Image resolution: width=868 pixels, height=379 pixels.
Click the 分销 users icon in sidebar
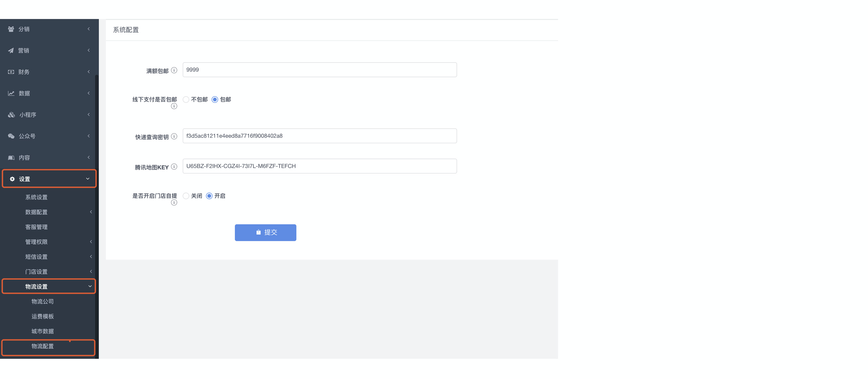point(11,29)
